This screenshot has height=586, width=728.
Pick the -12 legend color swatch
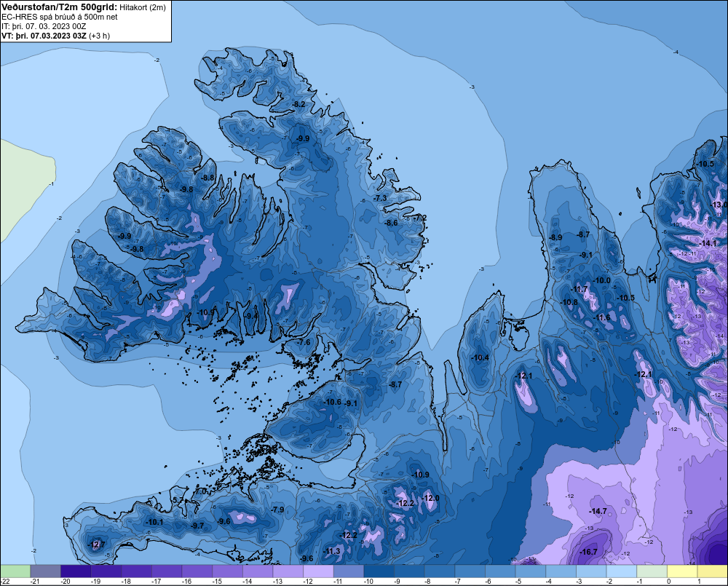pos(319,571)
